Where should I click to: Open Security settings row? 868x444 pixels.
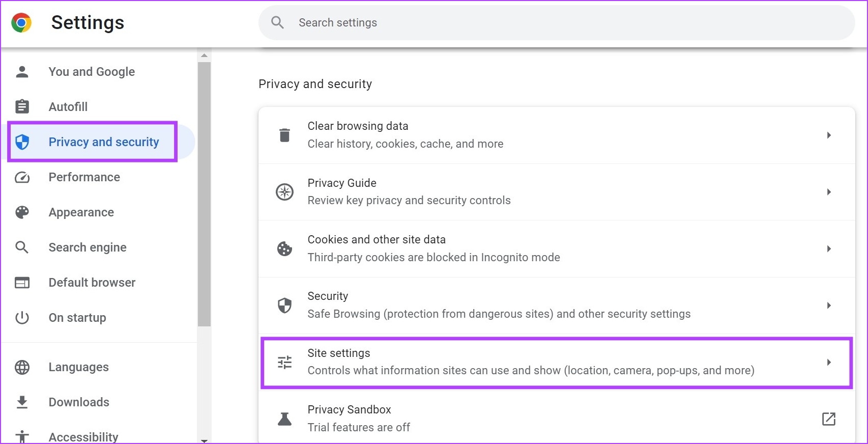(557, 306)
